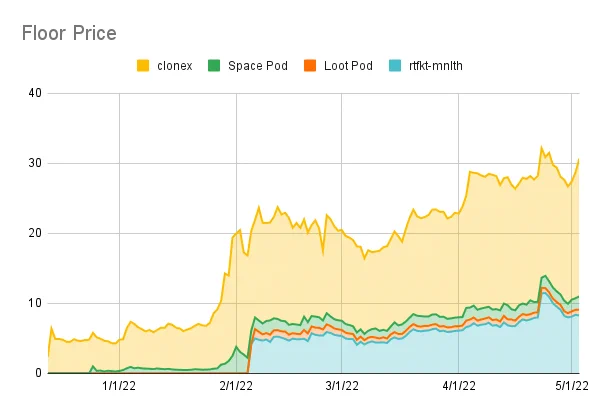This screenshot has width=600, height=414.
Task: Select the Loot Pod legend label
Action: click(x=348, y=66)
